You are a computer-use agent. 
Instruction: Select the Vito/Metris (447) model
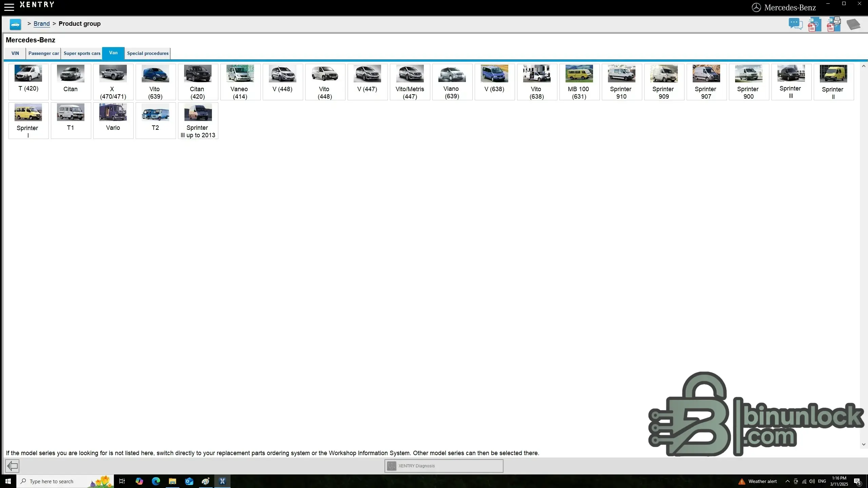pyautogui.click(x=410, y=82)
